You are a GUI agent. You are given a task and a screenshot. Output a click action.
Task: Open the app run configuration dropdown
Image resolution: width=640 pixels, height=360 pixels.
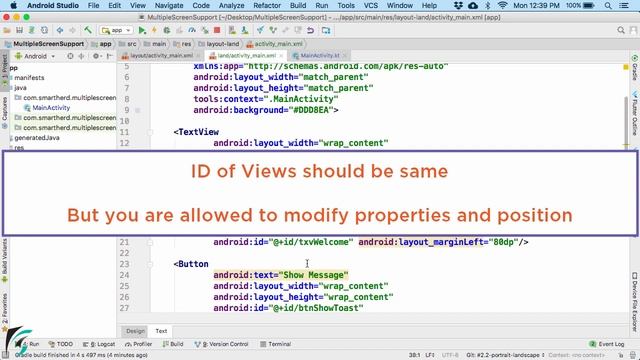click(116, 30)
